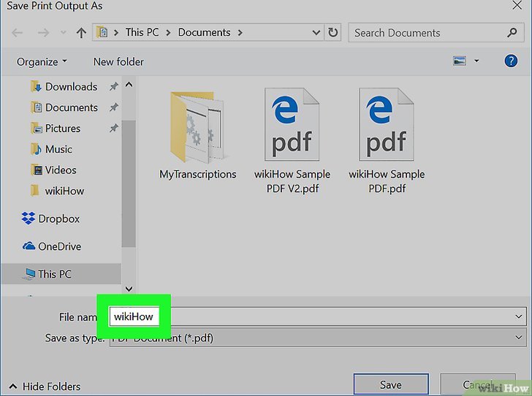
Task: Open the Help question mark
Action: click(x=511, y=61)
